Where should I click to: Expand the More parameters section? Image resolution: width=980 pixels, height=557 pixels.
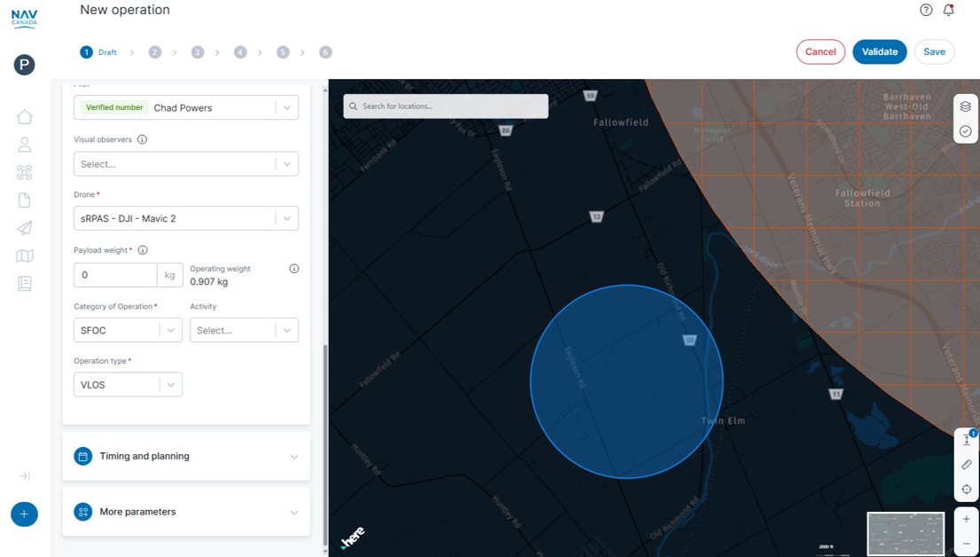pos(186,512)
